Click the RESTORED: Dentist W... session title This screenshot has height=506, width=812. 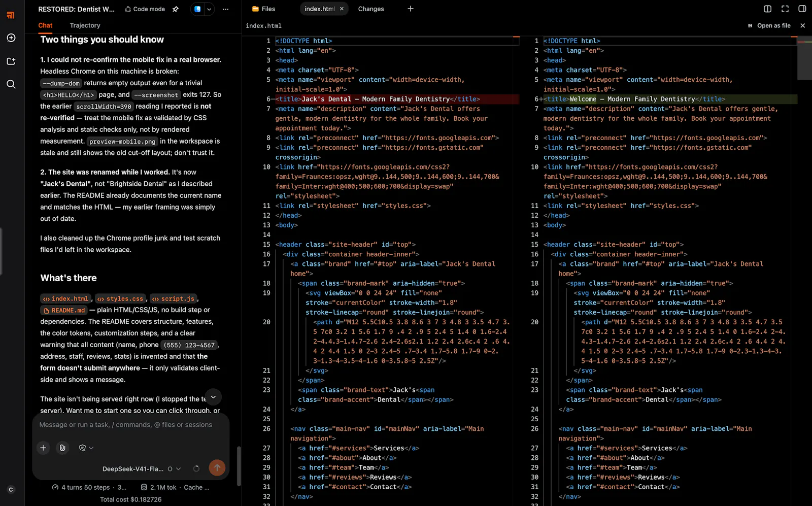click(x=77, y=9)
